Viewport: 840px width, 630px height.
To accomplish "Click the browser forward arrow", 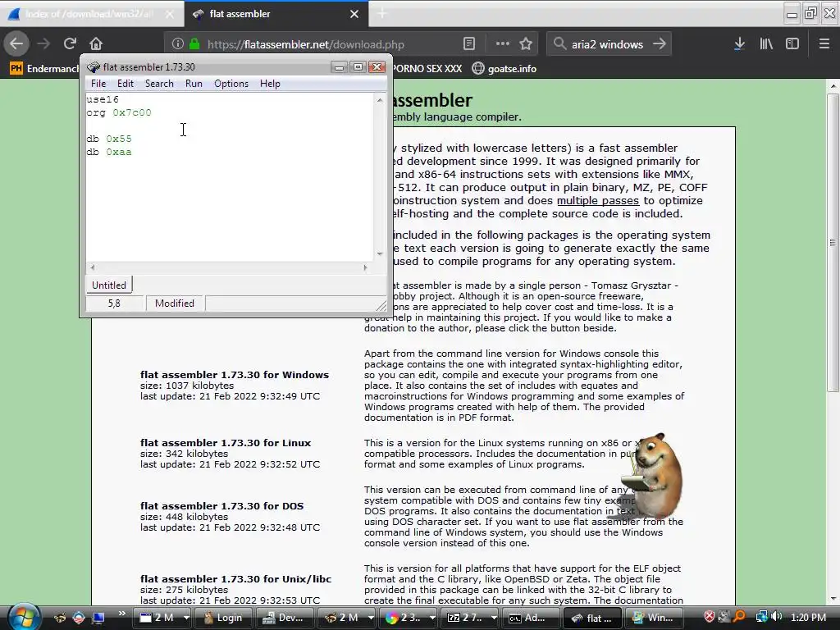I will point(43,43).
